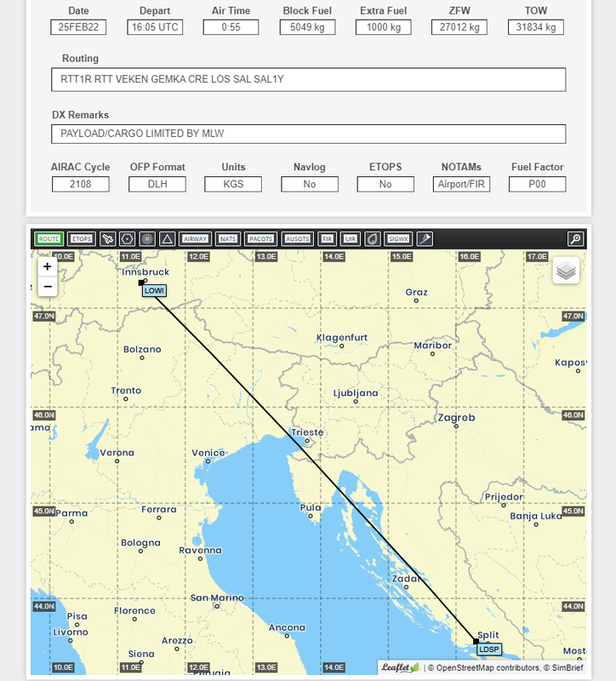Click the NOTAMs Airport/FIR field

[461, 184]
